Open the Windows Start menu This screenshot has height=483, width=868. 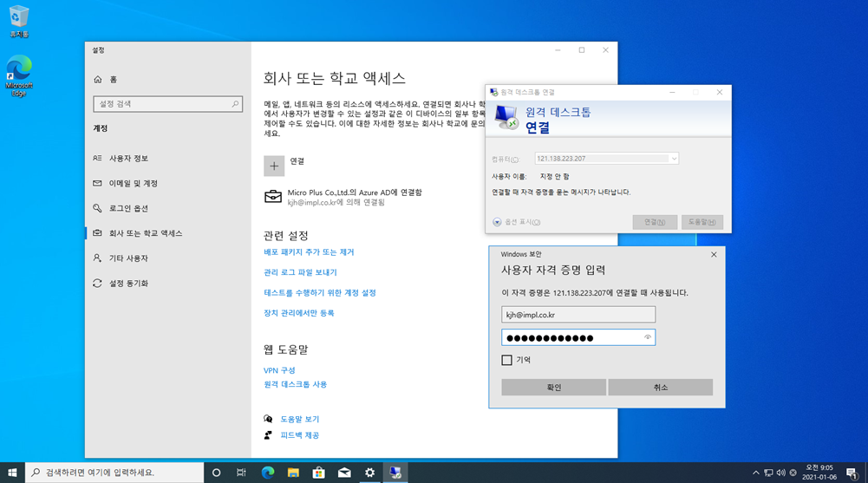12,473
